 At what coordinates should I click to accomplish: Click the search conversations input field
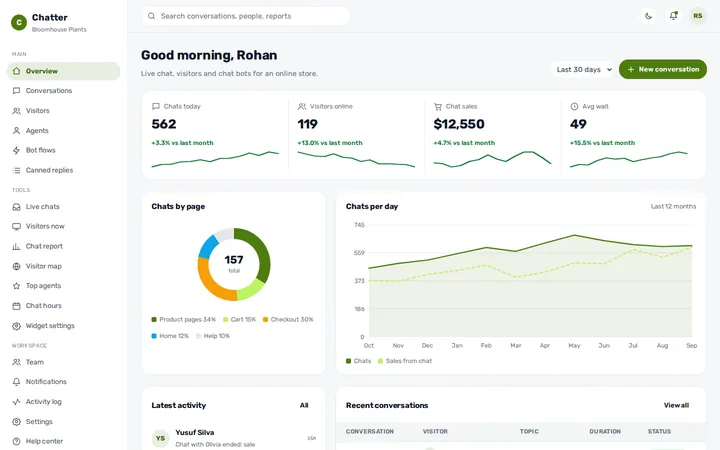point(246,16)
